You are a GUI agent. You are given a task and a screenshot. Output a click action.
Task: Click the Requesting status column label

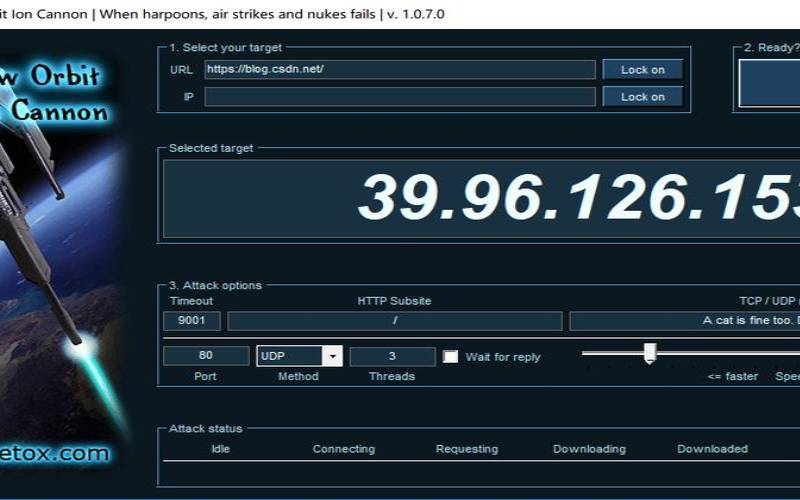point(467,449)
